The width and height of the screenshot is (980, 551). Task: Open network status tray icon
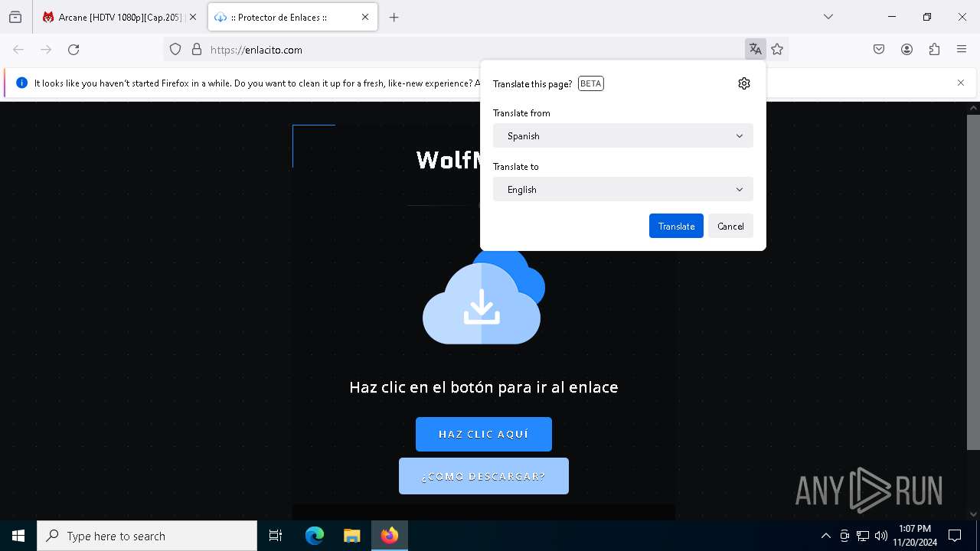tap(863, 536)
